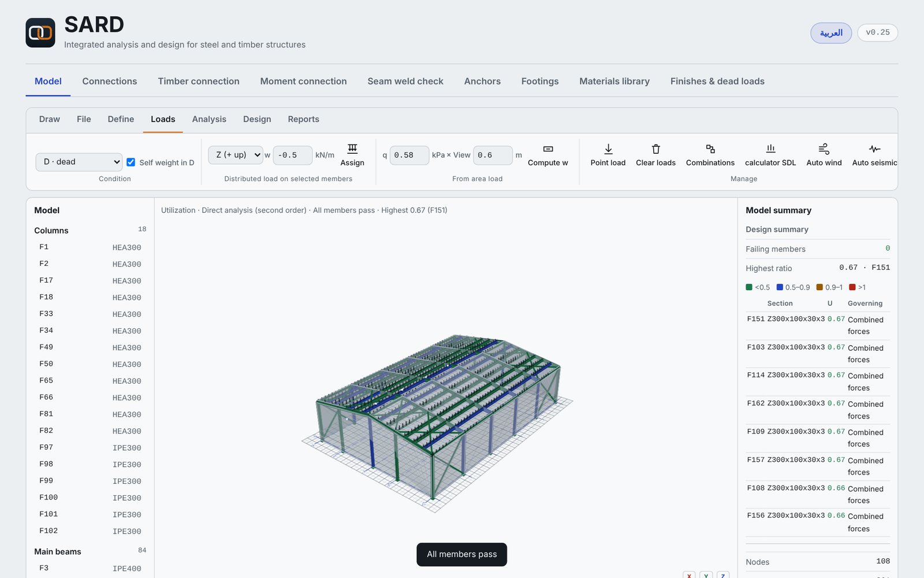Switch to the Draw sub-tab
The image size is (924, 578).
[x=50, y=119]
